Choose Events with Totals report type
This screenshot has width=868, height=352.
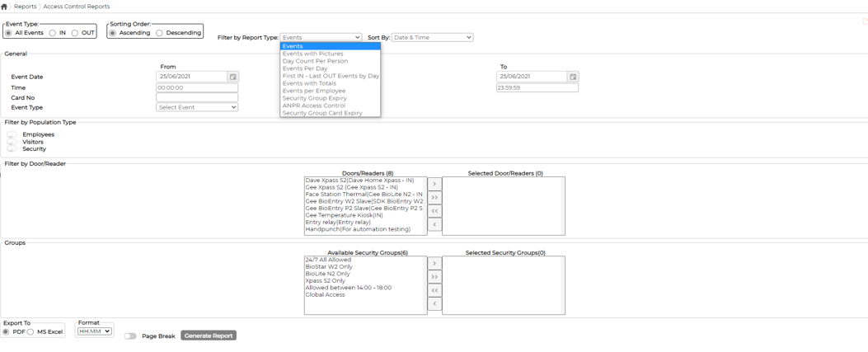[331, 83]
